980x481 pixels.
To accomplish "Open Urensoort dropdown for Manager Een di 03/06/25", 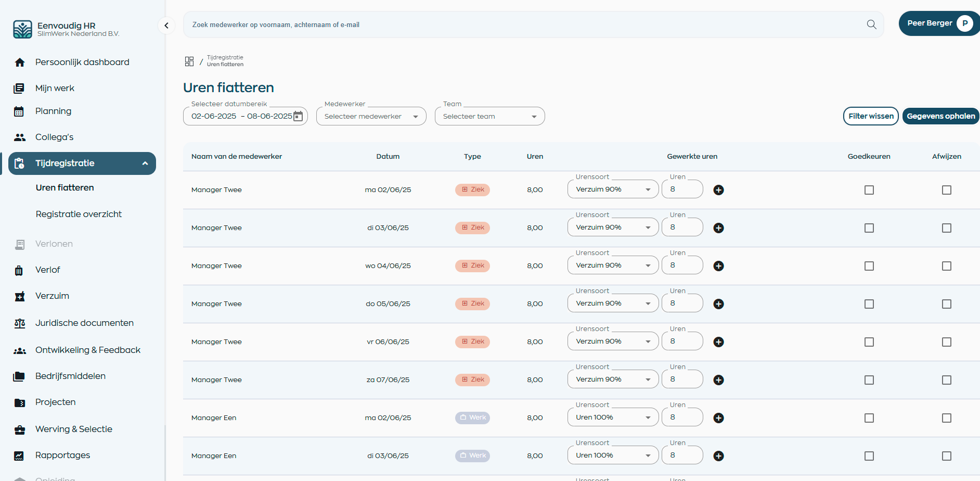I will 613,455.
